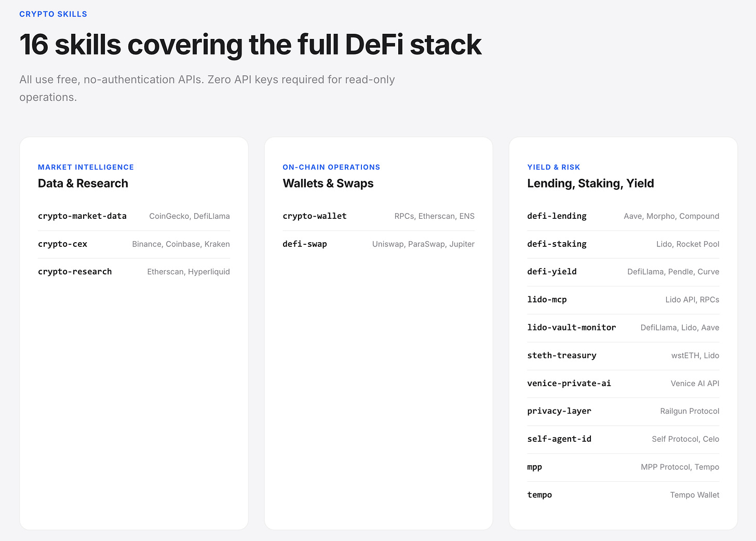
Task: Click 'Binance, Coinbase, Kraken' source text
Action: pyautogui.click(x=181, y=244)
